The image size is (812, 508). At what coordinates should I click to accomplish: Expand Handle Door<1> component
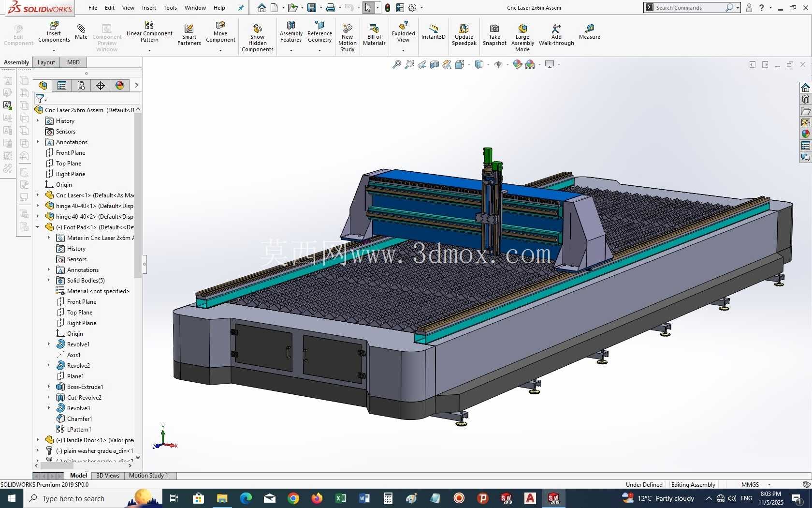point(38,440)
